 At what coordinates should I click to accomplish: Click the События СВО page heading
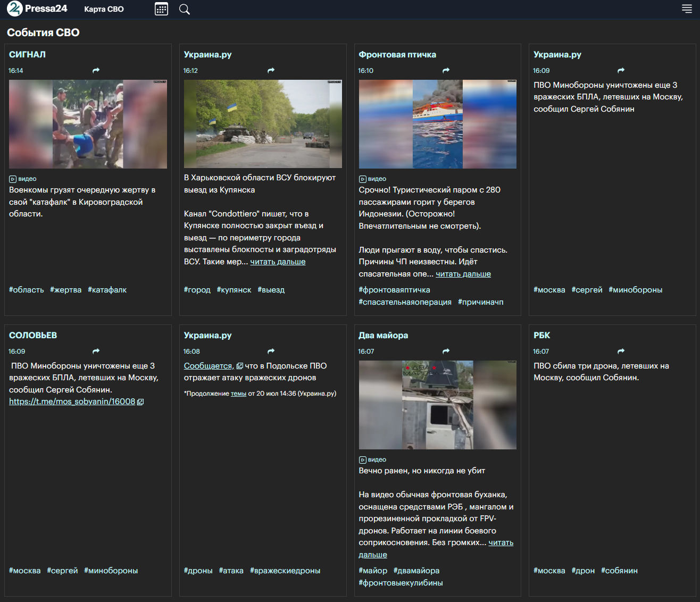tap(43, 32)
